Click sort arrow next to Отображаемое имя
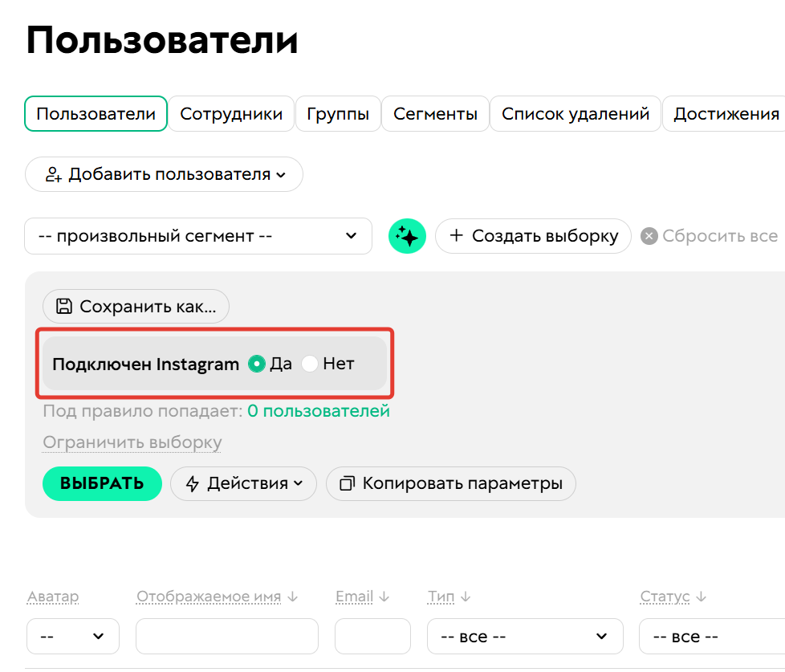The image size is (785, 672). pyautogui.click(x=294, y=597)
